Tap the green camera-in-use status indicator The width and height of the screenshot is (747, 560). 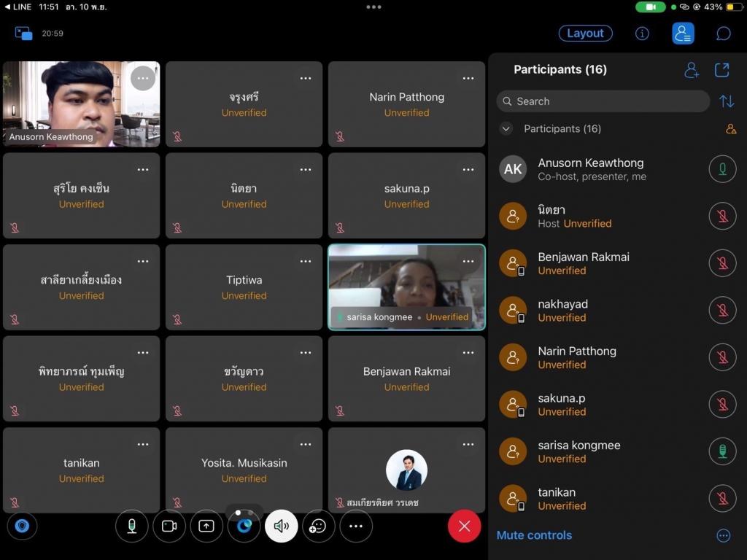coord(650,7)
